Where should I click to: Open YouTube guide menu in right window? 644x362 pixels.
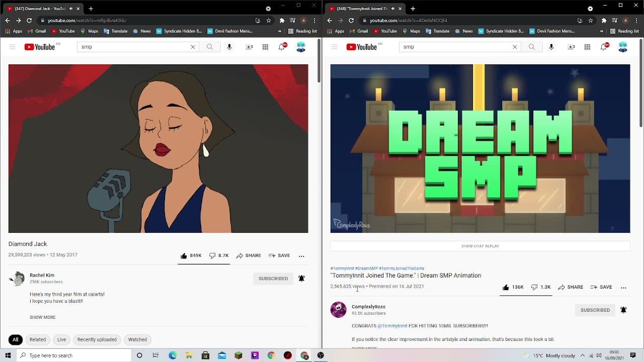pyautogui.click(x=335, y=47)
